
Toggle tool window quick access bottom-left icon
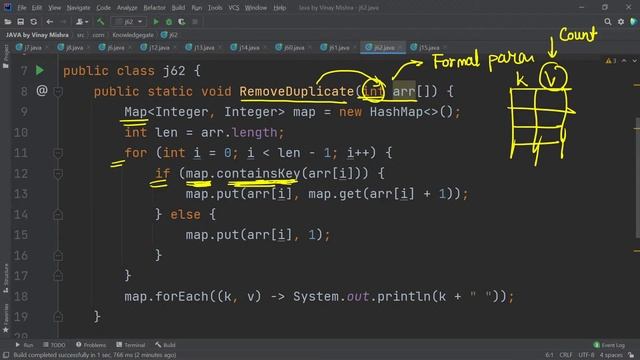tap(6, 355)
